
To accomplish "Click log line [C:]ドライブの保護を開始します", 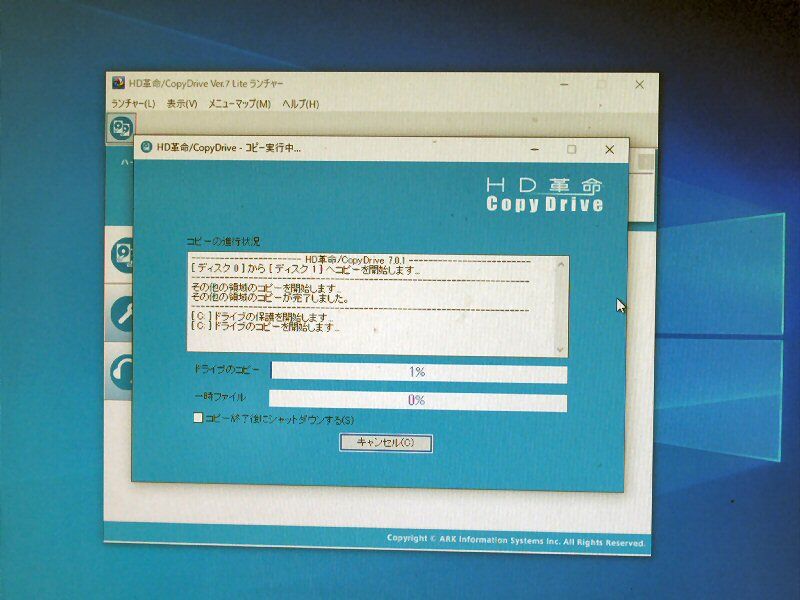I will coord(262,317).
